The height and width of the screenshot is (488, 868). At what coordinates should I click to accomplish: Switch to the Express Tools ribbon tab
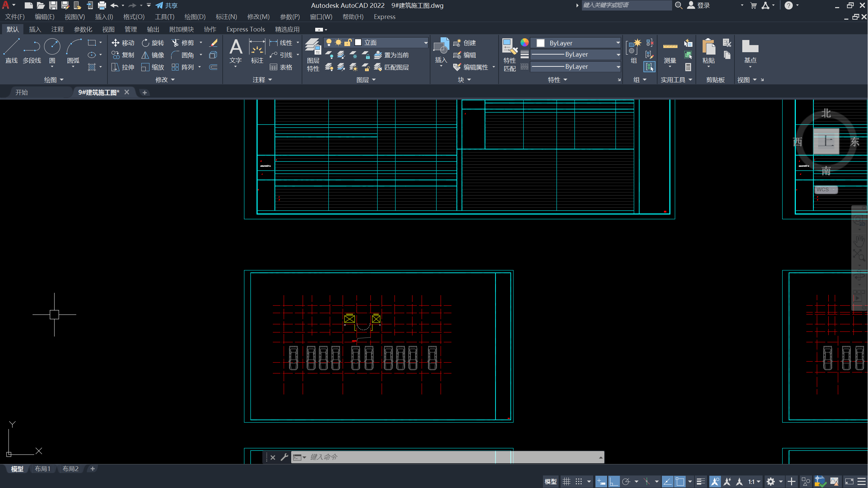245,29
